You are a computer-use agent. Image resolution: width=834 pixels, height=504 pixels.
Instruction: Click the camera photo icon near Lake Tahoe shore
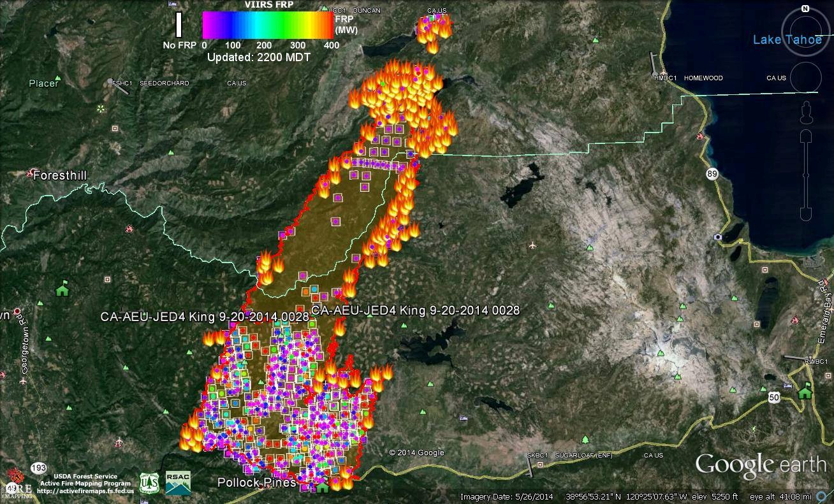pos(718,236)
